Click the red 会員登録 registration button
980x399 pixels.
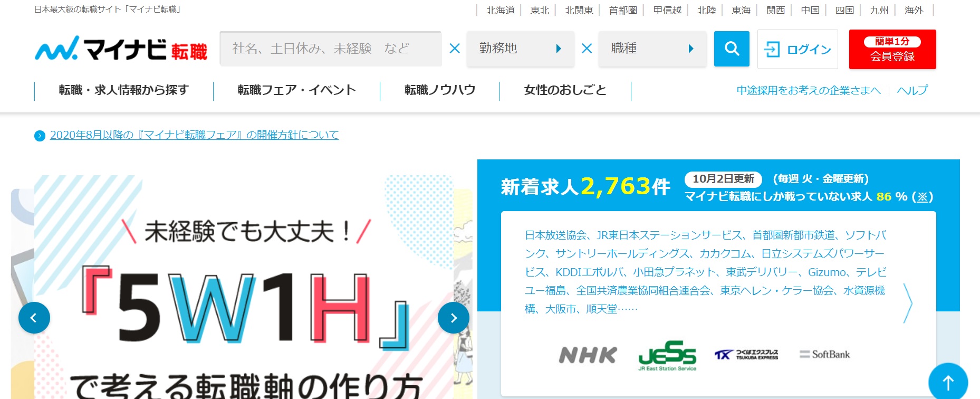tap(892, 50)
